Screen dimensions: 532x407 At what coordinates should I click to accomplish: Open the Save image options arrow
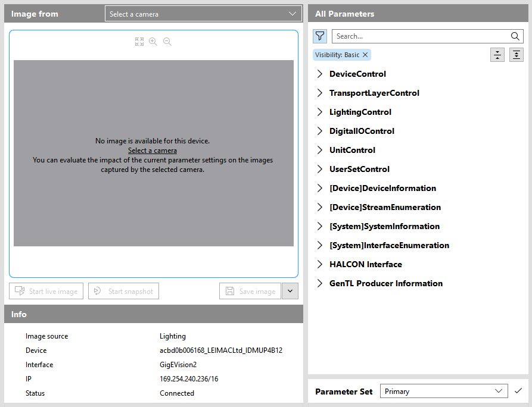290,291
